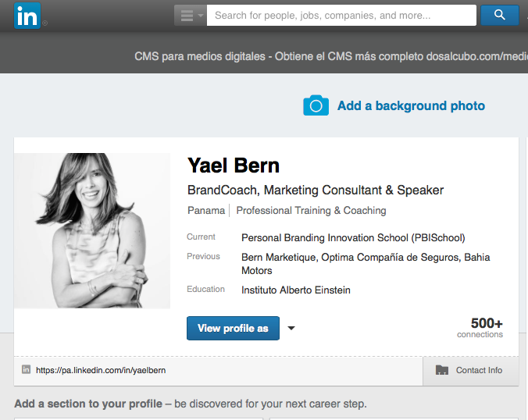Click the CMS para medios digitales ad link
This screenshot has width=528, height=420.
328,56
